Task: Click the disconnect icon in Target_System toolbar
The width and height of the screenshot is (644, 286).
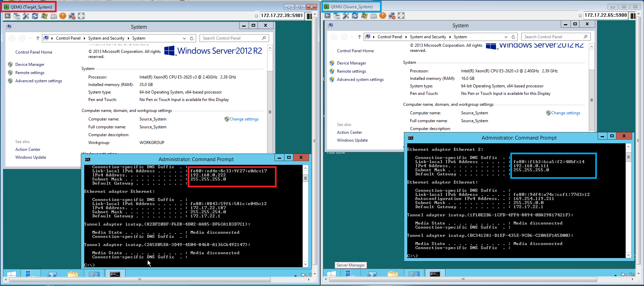Action: [72, 16]
